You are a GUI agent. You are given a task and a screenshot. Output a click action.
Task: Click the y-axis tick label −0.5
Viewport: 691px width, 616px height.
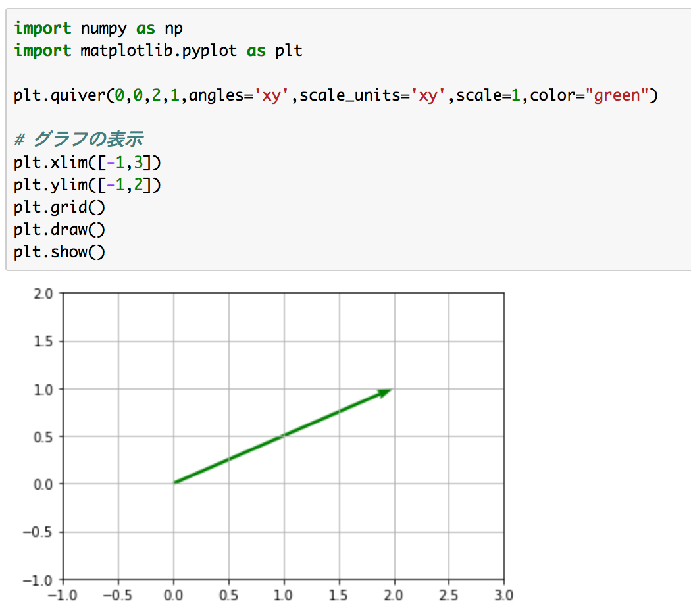tap(38, 532)
